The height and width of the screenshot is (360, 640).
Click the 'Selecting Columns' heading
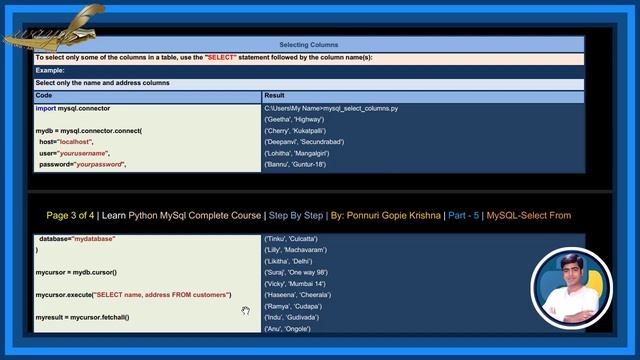pos(309,45)
